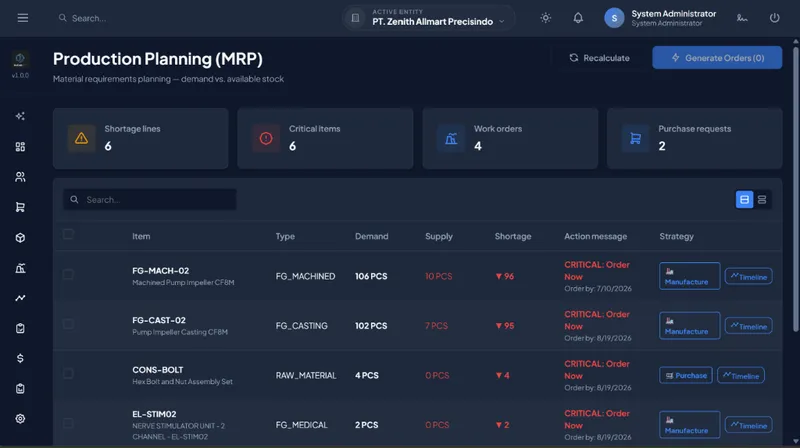Open the dollar finance icon in the sidebar
Screen dimensions: 800x448
(20, 358)
